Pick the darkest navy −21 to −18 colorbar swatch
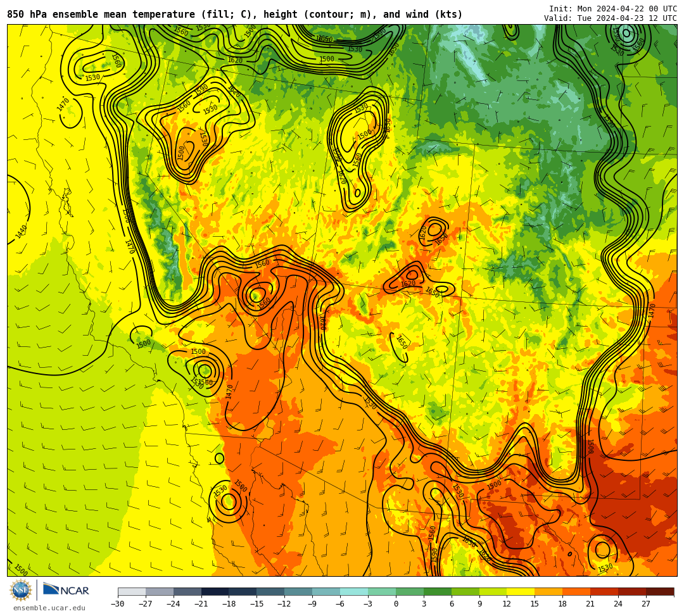Image resolution: width=684 pixels, height=616 pixels. pos(215,591)
